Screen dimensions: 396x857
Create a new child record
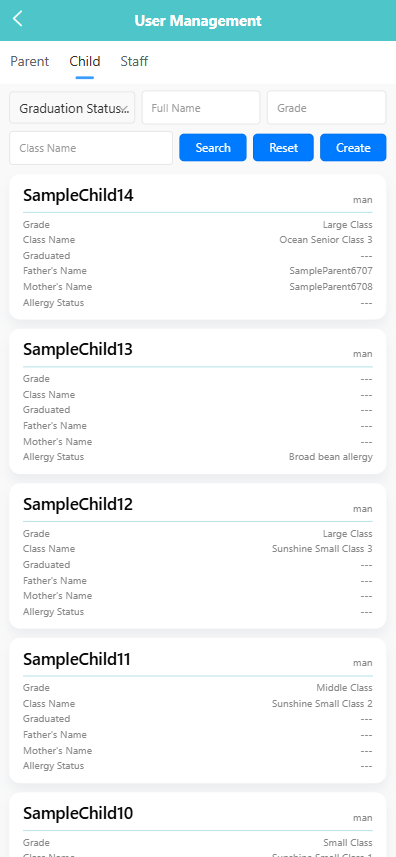(353, 148)
